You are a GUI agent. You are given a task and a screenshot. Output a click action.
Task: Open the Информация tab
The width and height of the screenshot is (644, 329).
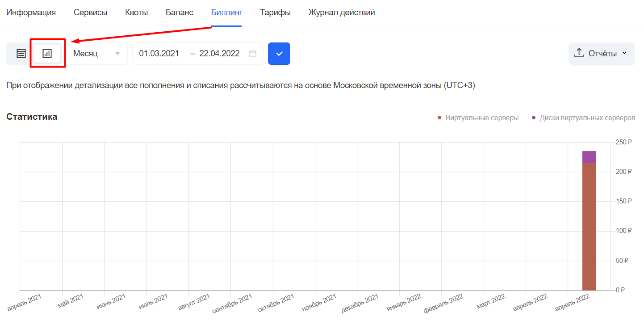pos(31,13)
